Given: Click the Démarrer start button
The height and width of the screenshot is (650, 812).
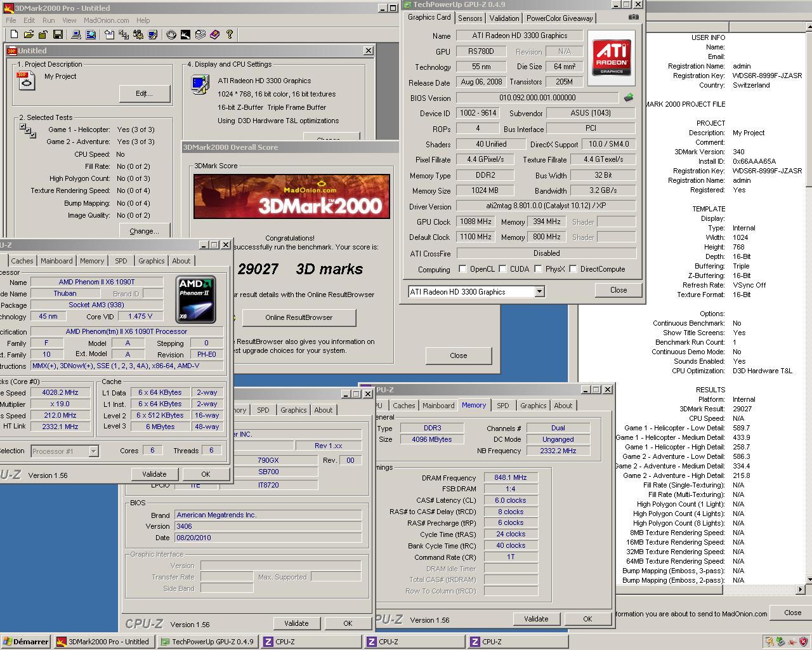Looking at the screenshot, I should point(25,642).
